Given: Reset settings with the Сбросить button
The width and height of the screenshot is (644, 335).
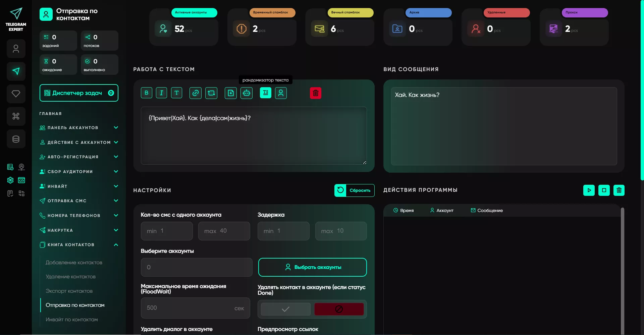Looking at the screenshot, I should (355, 190).
